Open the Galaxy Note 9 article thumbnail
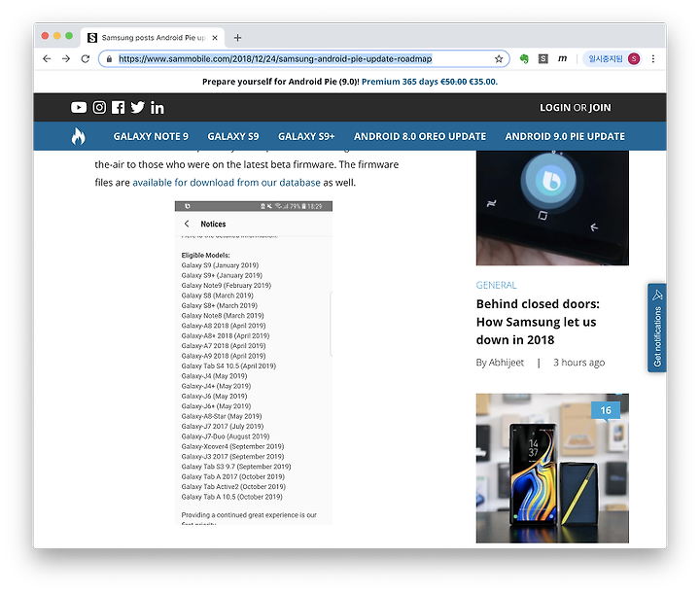The width and height of the screenshot is (700, 593). (x=552, y=469)
